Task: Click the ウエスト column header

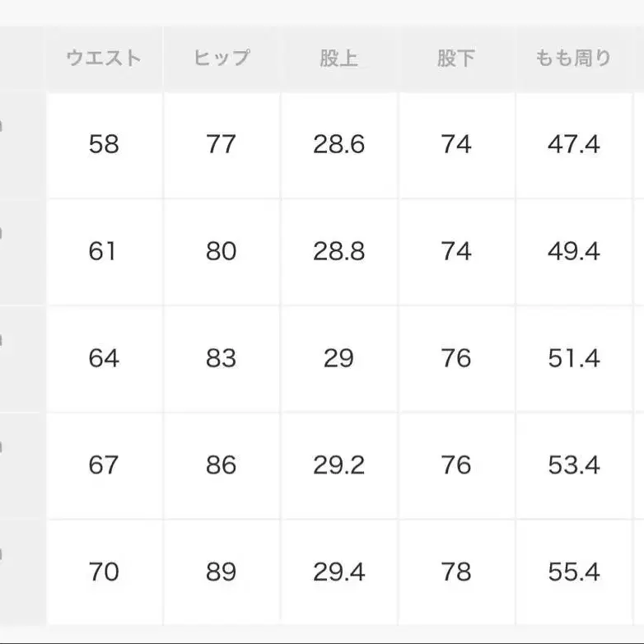Action: click(x=104, y=58)
